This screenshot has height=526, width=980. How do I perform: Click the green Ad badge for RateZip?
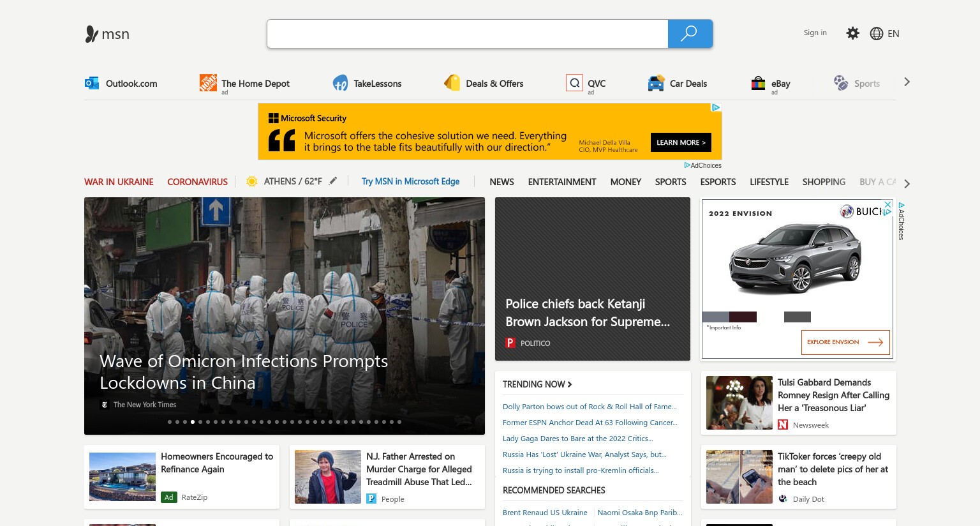pos(168,497)
